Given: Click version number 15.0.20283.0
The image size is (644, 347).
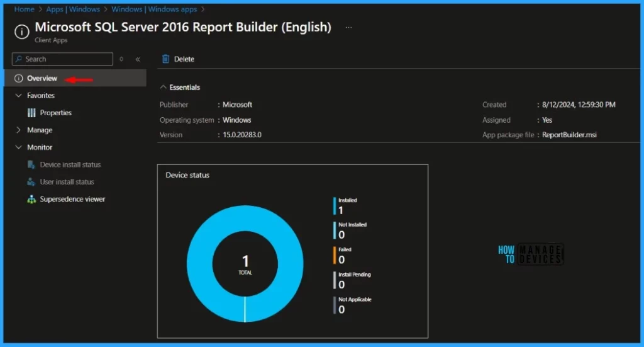Looking at the screenshot, I should tap(242, 135).
